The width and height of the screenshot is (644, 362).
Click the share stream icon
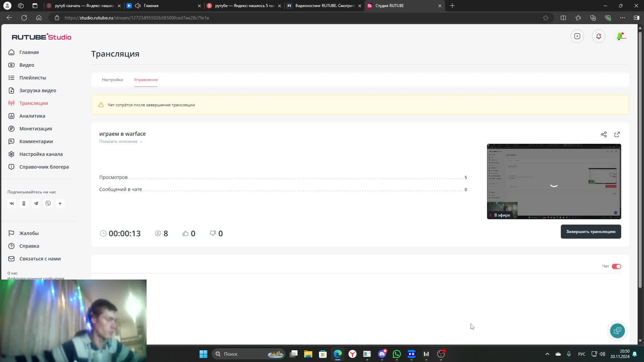tap(604, 134)
